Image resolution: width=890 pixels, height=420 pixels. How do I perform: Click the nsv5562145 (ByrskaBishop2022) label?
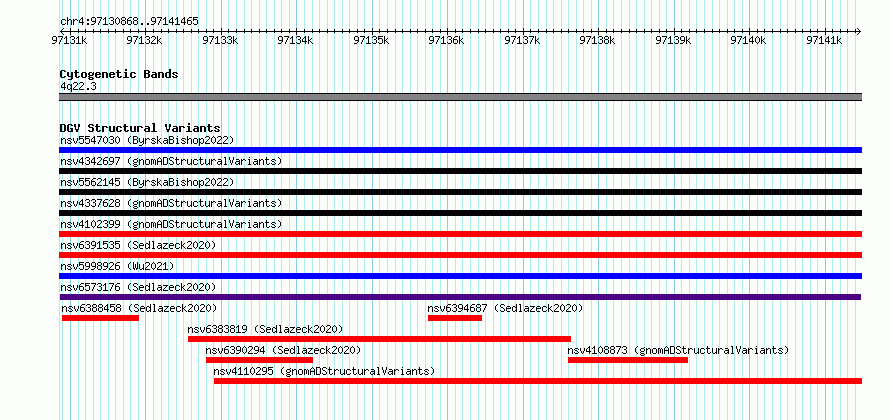tap(147, 182)
